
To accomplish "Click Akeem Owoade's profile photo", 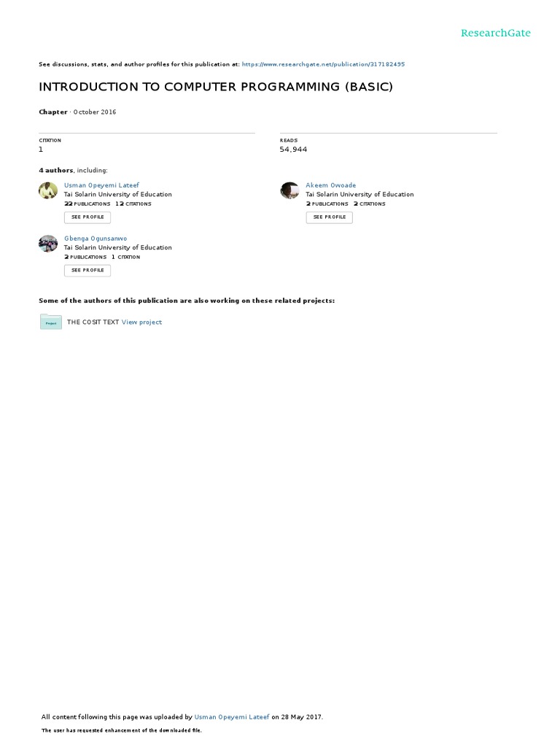I will click(x=289, y=190).
